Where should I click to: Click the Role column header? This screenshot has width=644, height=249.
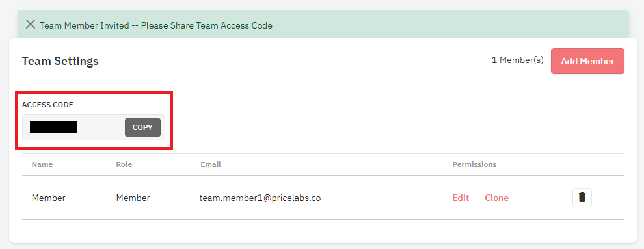click(x=124, y=164)
